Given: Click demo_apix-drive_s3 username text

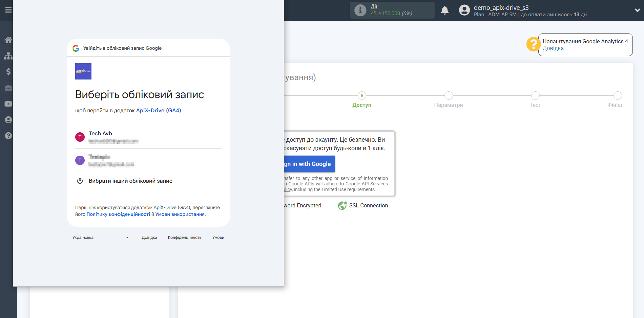Looking at the screenshot, I should point(501,7).
